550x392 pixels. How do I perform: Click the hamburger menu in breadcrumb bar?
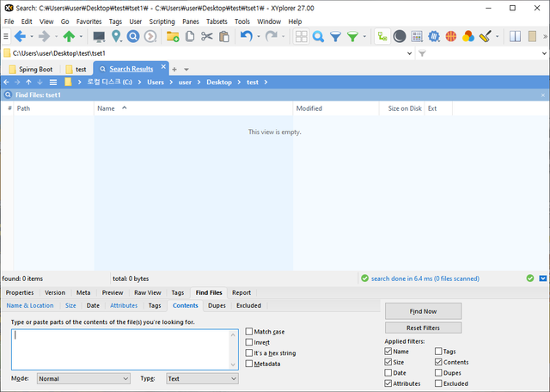(x=53, y=83)
